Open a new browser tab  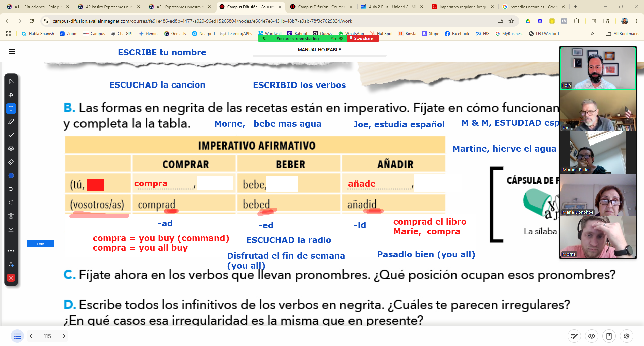pos(575,7)
